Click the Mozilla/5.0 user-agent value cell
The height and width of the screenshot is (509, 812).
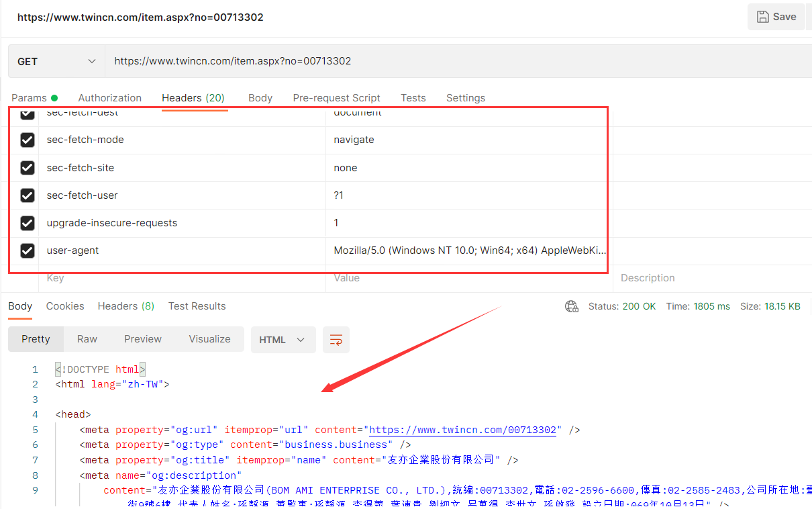click(469, 250)
